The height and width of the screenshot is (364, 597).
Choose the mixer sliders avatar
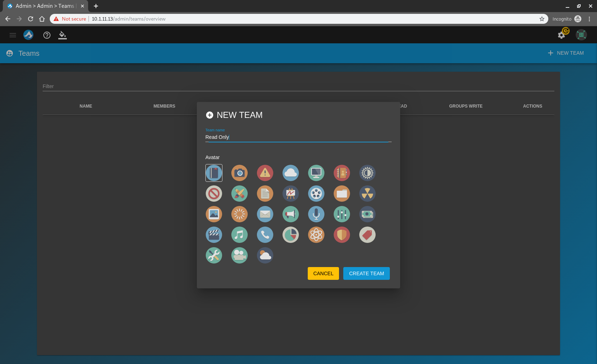pyautogui.click(x=342, y=214)
